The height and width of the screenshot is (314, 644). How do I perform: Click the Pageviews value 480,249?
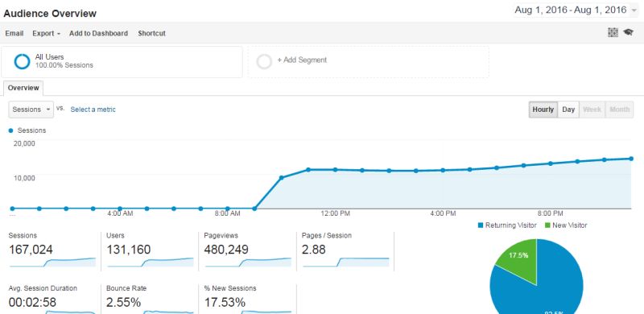coord(226,250)
